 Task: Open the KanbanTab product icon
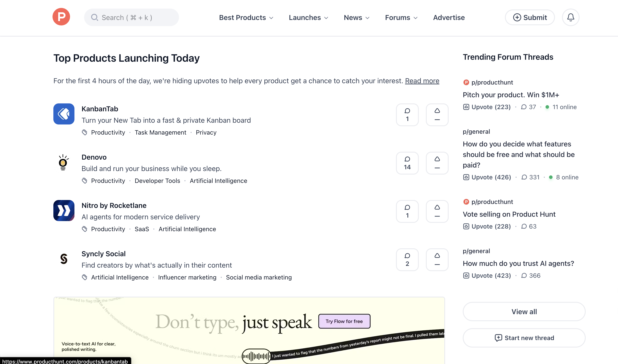point(64,114)
